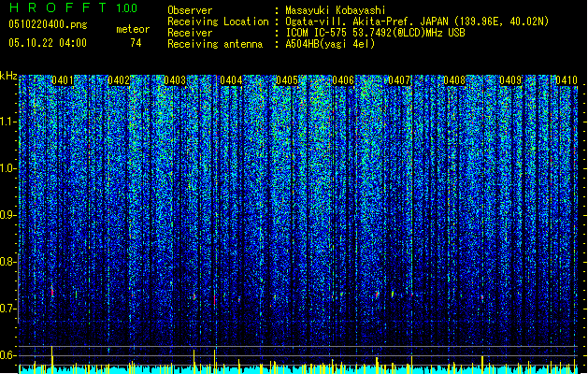This screenshot has height=374, width=588.
Task: Click the 0407 time marker
Action: tap(399, 80)
